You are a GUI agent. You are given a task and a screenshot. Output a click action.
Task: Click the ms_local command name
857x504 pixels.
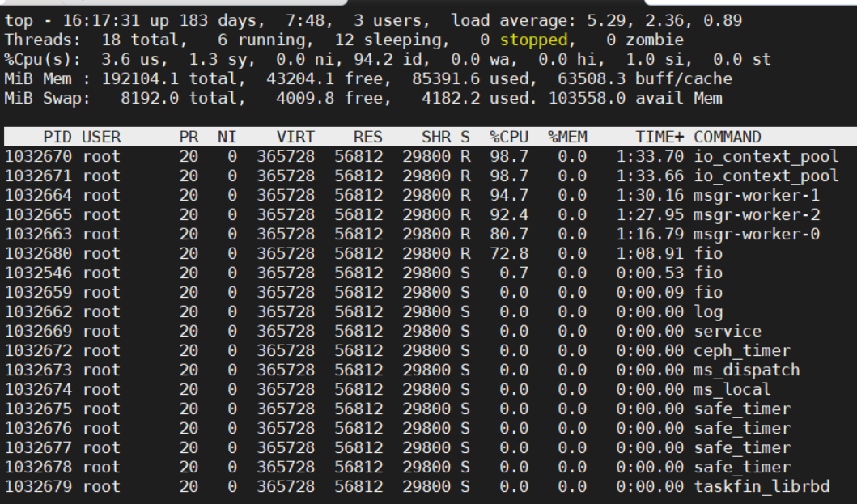(x=732, y=389)
